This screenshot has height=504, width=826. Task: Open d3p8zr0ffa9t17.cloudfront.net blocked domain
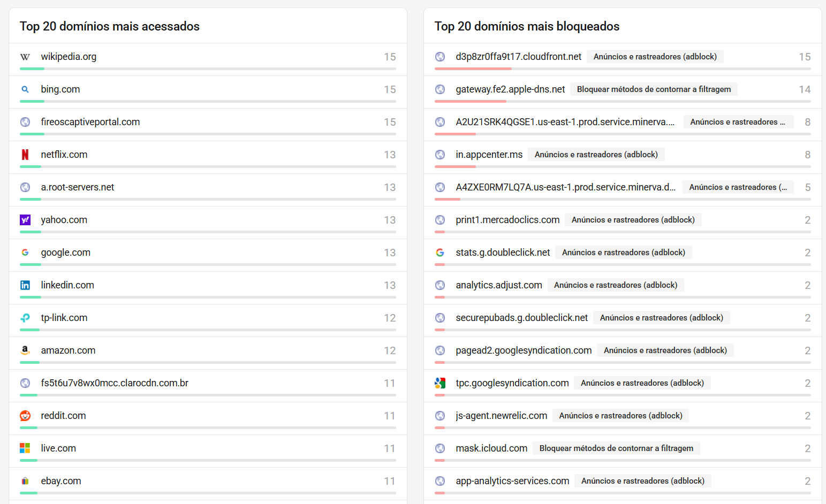(x=518, y=57)
